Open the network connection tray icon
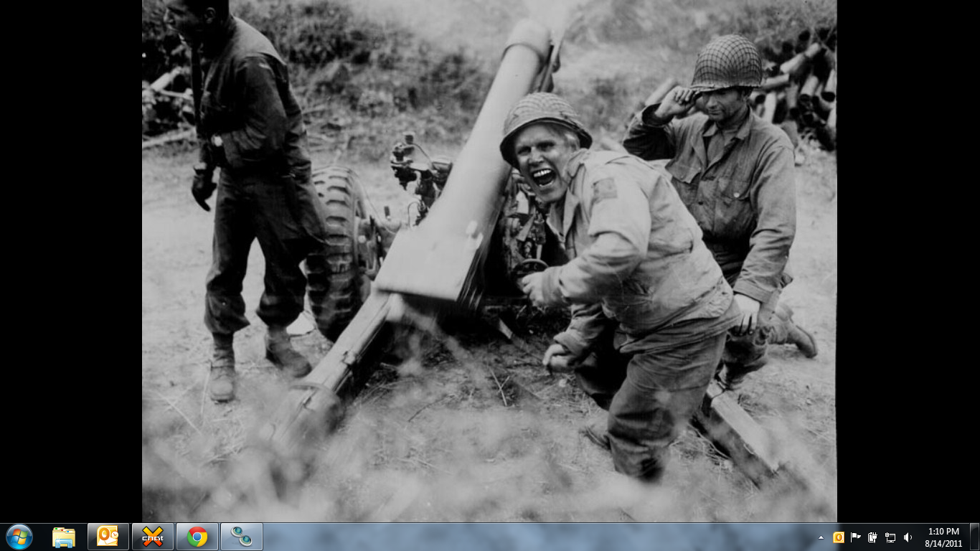Image resolution: width=980 pixels, height=551 pixels. pos(890,537)
